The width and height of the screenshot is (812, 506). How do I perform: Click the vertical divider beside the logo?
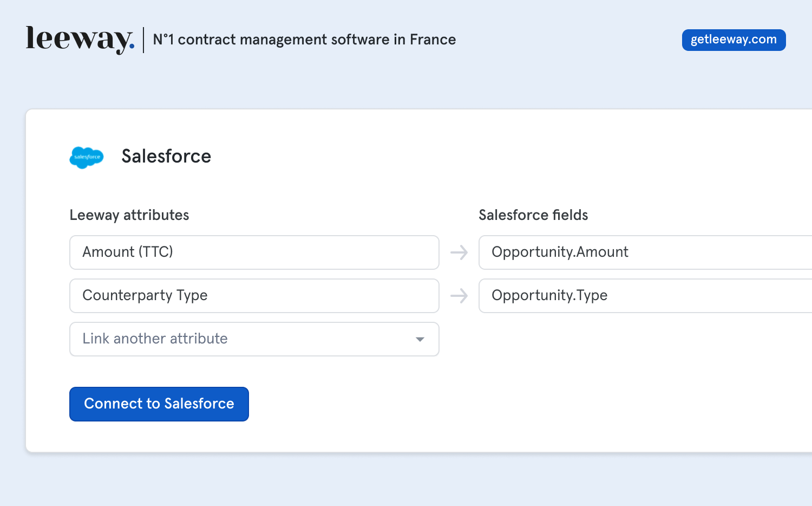pos(143,40)
